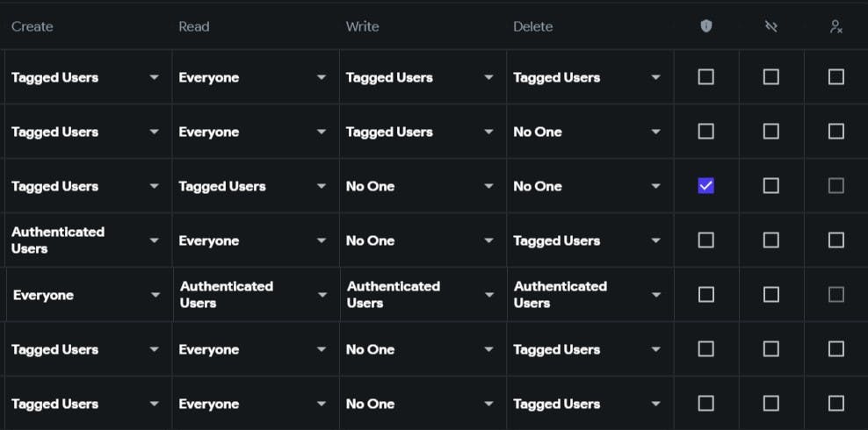Tick the crossed-link checkbox in the checked shield's row
The image size is (868, 430).
(x=771, y=186)
